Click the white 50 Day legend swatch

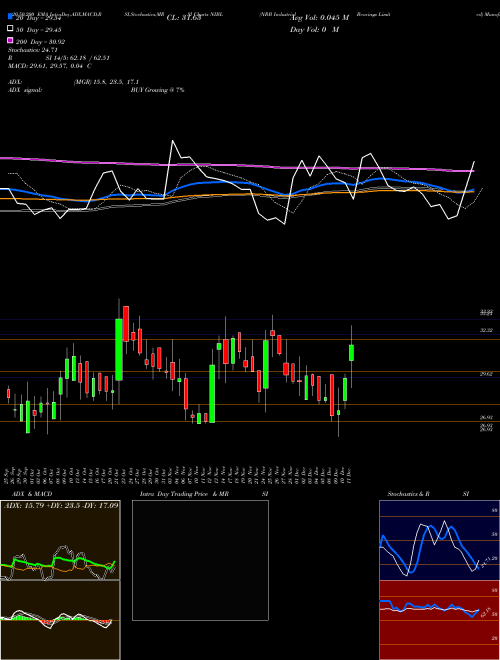click(11, 29)
